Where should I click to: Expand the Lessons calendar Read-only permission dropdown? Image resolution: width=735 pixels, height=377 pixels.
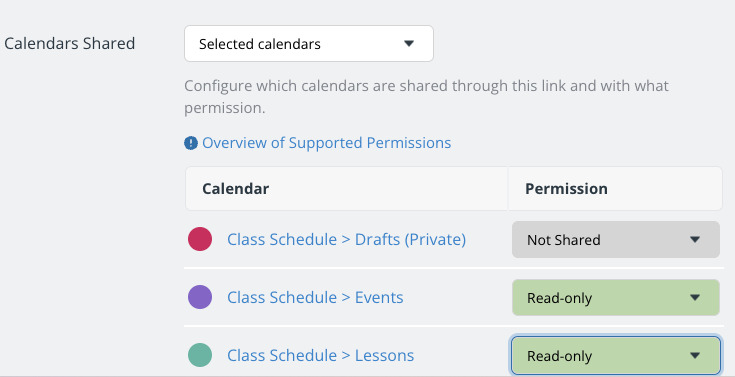(615, 356)
